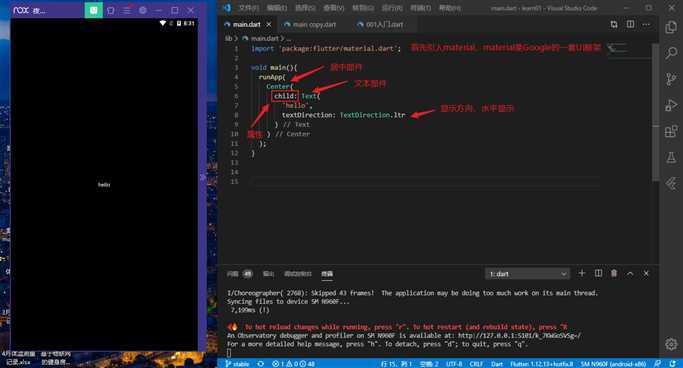This screenshot has height=368, width=683.
Task: Open the File menu in VS Code
Action: tap(249, 8)
